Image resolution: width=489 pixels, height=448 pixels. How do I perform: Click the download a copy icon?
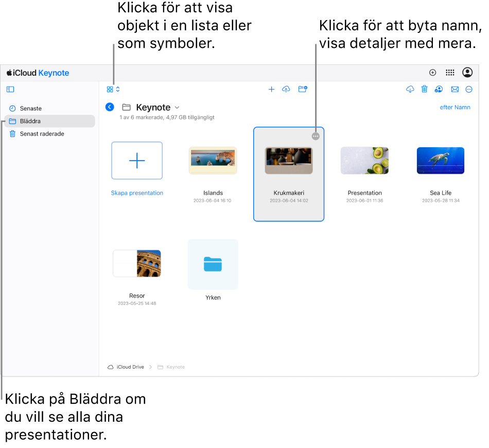pos(410,90)
